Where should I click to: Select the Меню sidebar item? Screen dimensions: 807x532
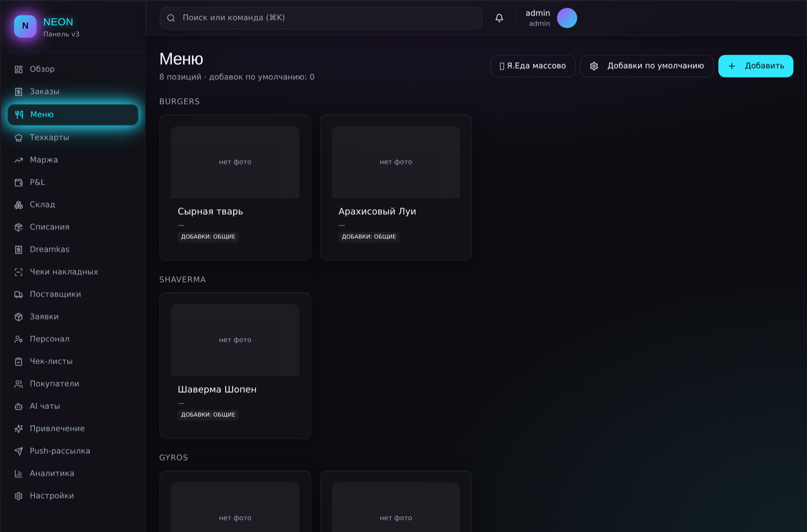click(x=73, y=114)
